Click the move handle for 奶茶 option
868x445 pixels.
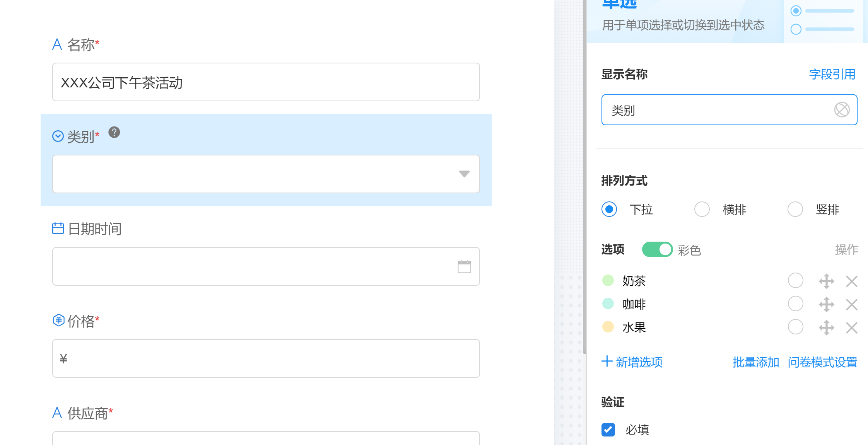pos(826,281)
